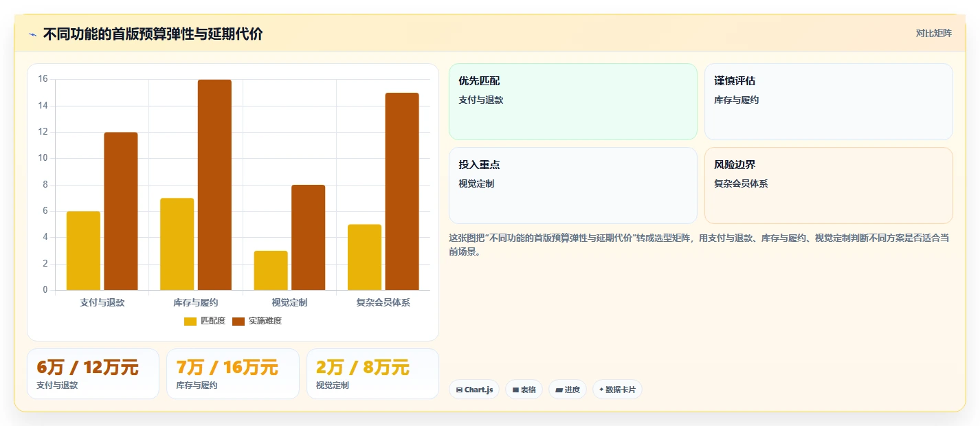Open the 7万 / 16万元 data card
This screenshot has width=980, height=426.
[233, 374]
